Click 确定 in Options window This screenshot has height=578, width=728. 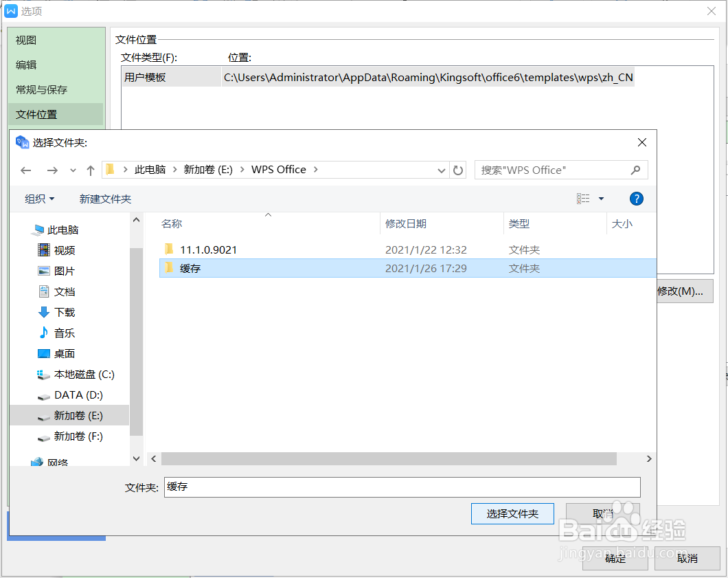615,558
